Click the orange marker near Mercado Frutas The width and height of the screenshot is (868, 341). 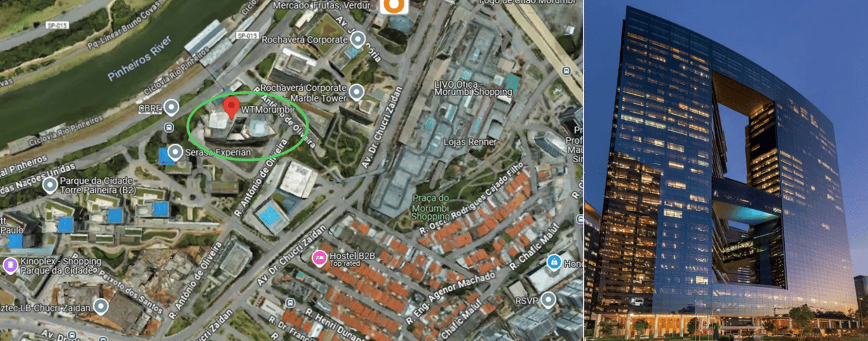coord(395,6)
